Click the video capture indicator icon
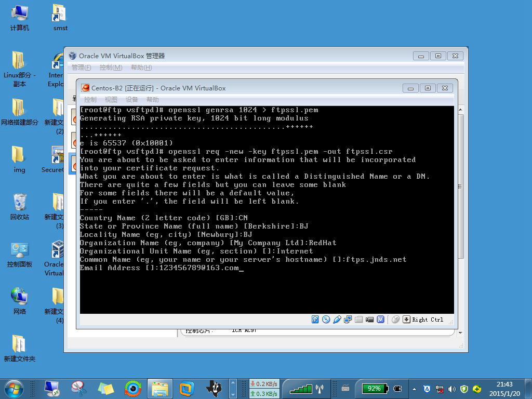532x399 pixels. [x=369, y=320]
